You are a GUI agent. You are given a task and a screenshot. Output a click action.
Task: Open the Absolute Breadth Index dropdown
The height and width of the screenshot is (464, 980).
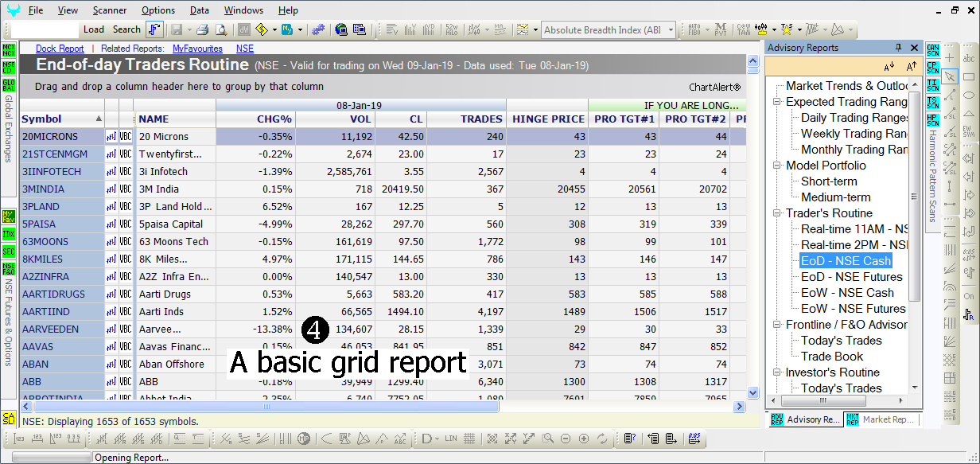pyautogui.click(x=671, y=30)
